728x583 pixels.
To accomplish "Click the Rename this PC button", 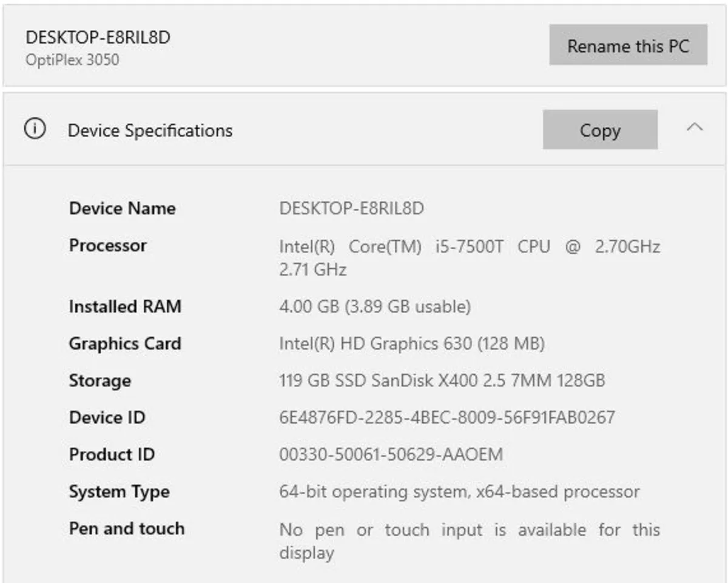I will pos(628,45).
